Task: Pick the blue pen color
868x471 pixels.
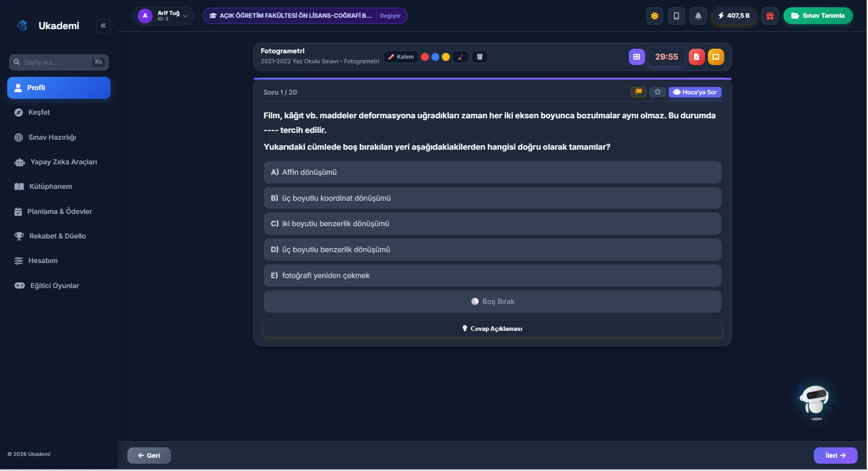Action: coord(435,57)
